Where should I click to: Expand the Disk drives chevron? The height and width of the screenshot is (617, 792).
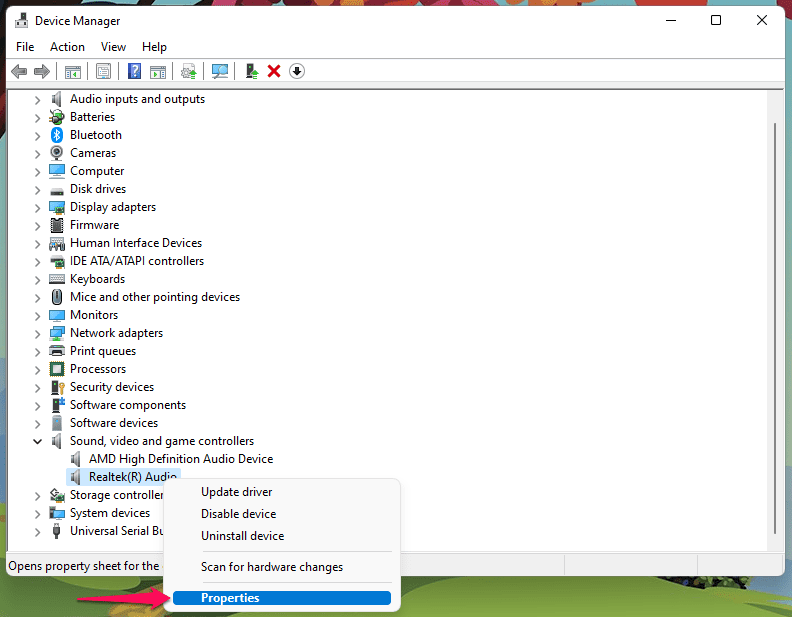tap(37, 190)
